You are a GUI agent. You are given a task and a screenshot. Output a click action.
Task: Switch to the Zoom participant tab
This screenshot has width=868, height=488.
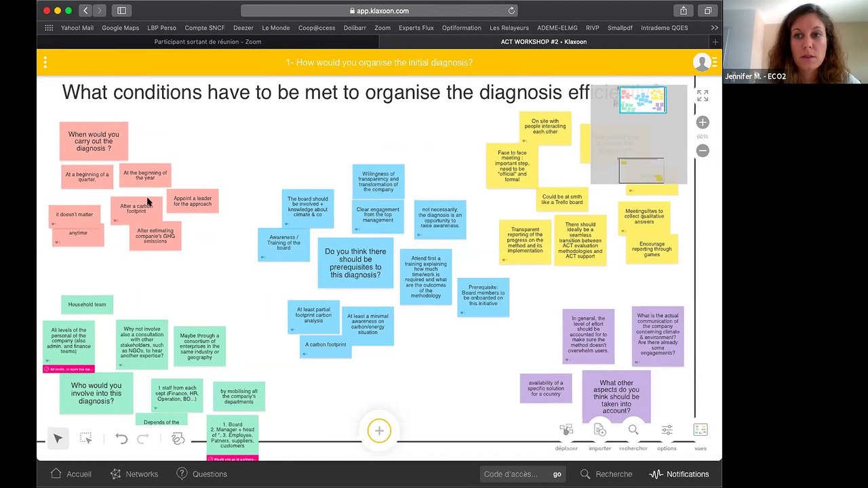point(208,42)
